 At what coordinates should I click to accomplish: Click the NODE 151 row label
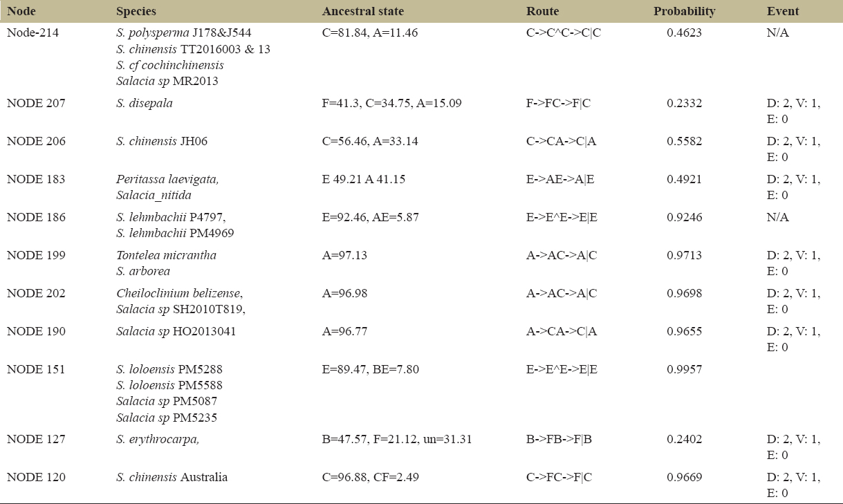point(36,369)
